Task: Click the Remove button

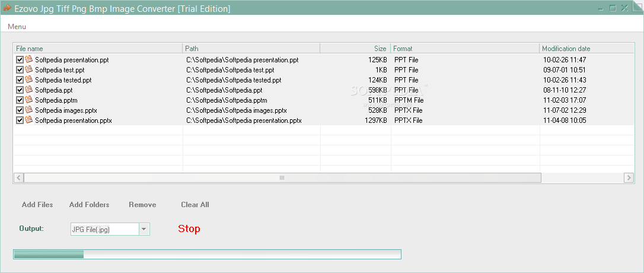Action: coord(142,205)
